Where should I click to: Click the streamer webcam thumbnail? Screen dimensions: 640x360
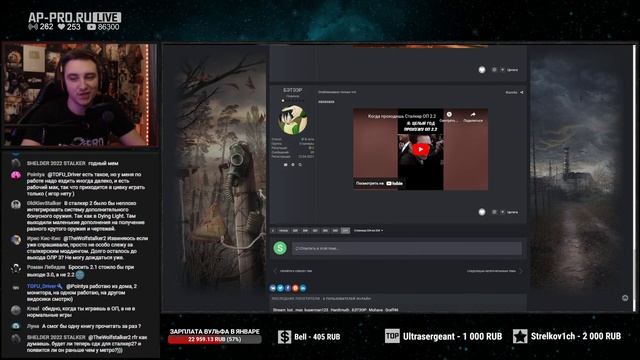point(80,95)
